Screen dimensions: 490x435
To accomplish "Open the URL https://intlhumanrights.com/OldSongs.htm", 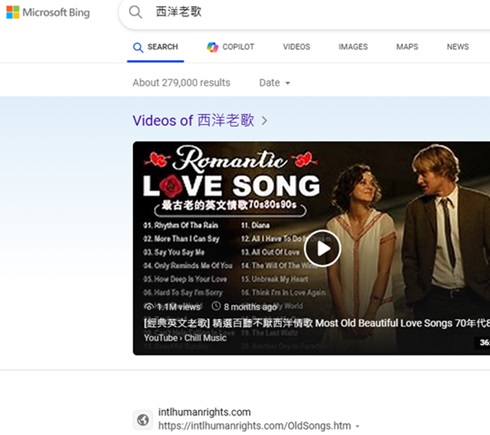I will [255, 426].
